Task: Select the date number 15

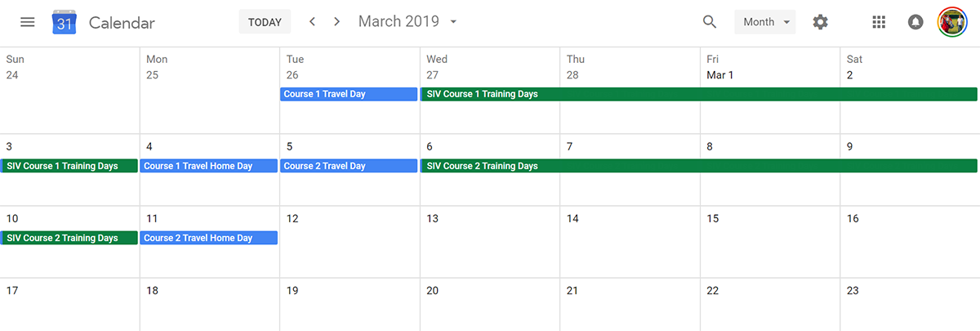Action: click(713, 218)
